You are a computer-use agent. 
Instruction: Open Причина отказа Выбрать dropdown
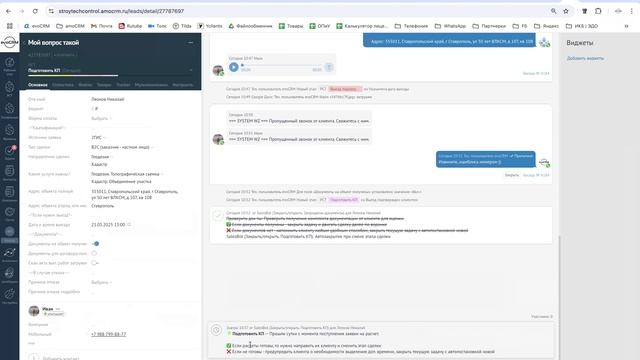(x=101, y=282)
